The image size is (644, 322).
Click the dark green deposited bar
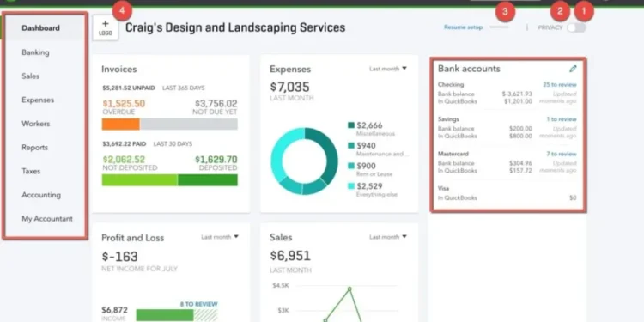(208, 180)
